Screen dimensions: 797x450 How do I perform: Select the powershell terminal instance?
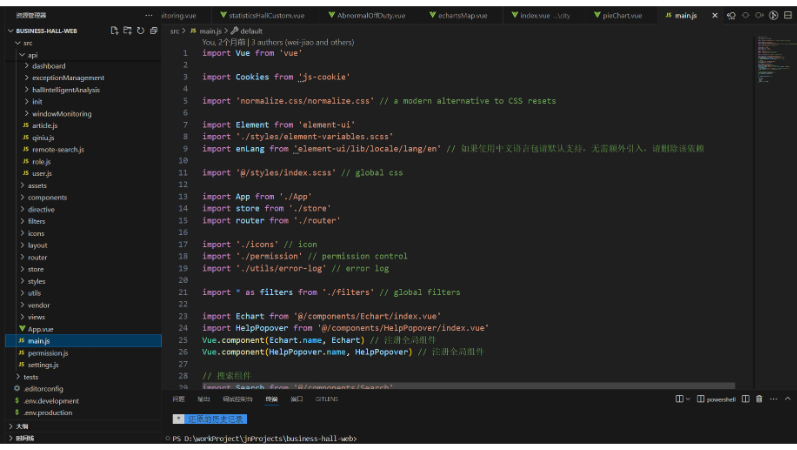pyautogui.click(x=716, y=399)
